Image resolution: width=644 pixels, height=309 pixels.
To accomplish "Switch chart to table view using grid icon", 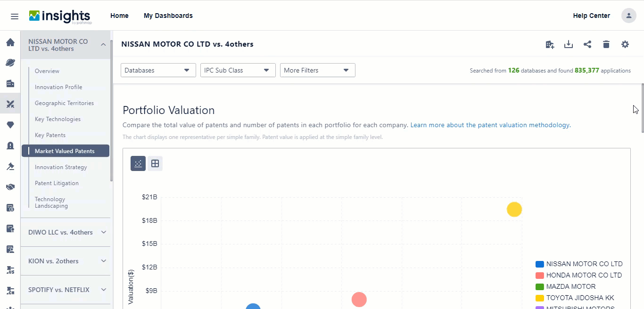I will coord(155,163).
